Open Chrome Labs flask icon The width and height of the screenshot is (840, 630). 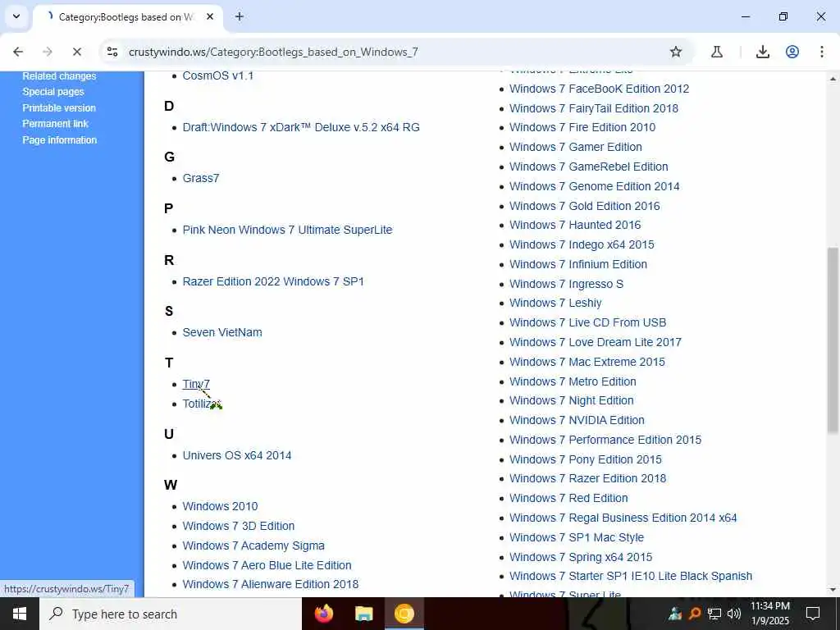(x=717, y=52)
